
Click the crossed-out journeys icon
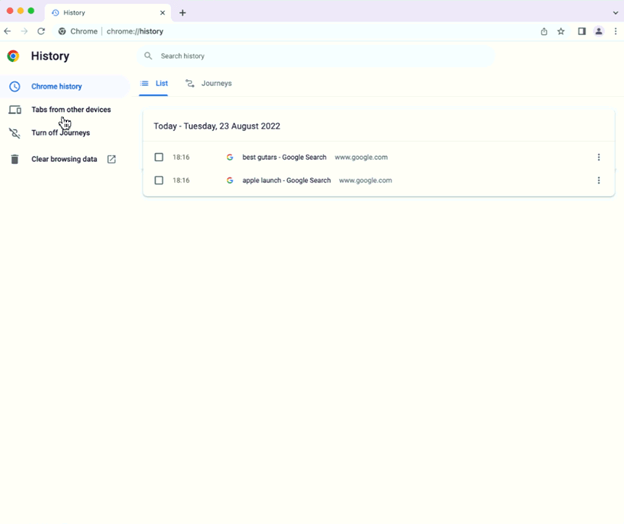15,133
